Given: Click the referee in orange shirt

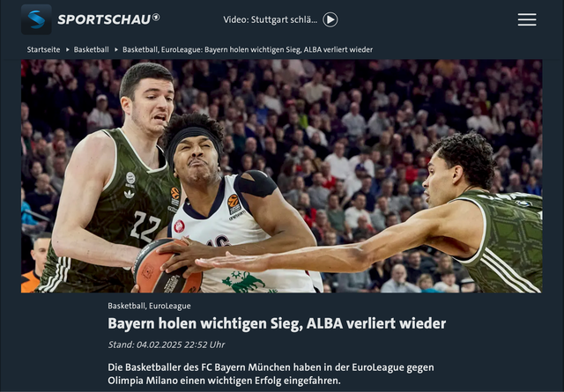Looking at the screenshot, I should coord(35,264).
